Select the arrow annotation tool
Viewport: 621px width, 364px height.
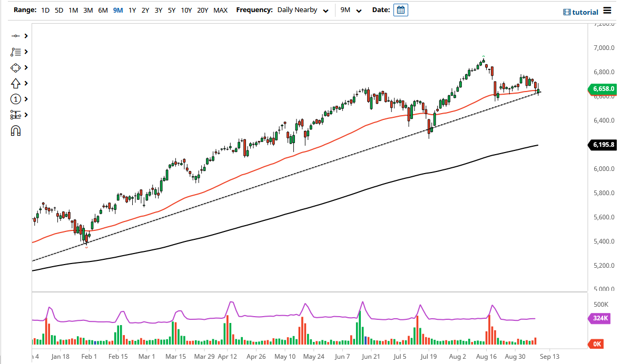pyautogui.click(x=16, y=83)
